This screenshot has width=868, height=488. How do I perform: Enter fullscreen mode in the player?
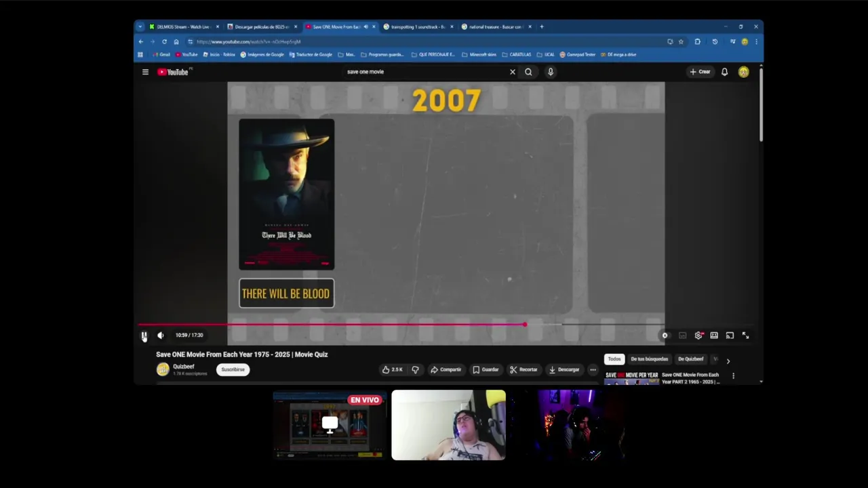pos(745,335)
